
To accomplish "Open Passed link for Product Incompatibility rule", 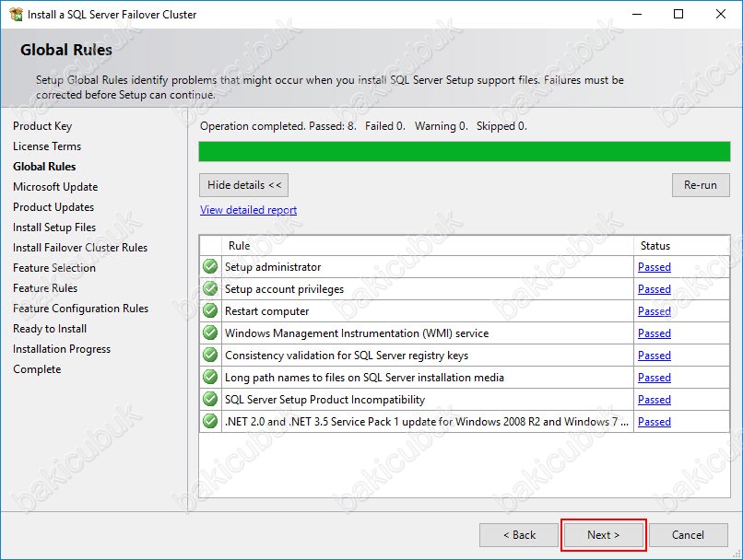I will coord(654,400).
